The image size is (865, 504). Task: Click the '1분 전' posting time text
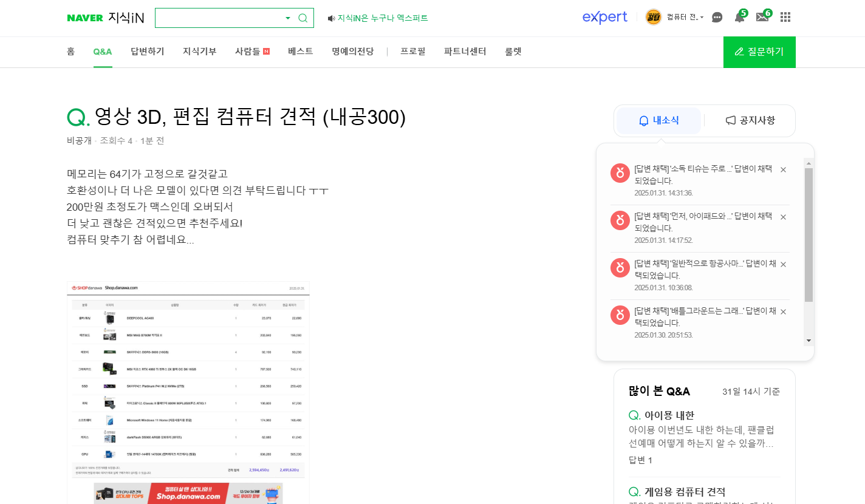click(x=152, y=141)
